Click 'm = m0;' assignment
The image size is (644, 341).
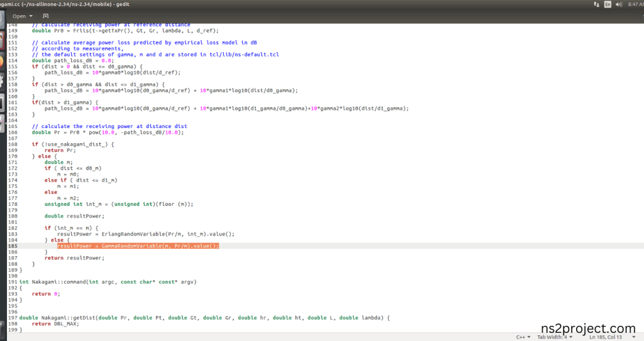point(68,175)
